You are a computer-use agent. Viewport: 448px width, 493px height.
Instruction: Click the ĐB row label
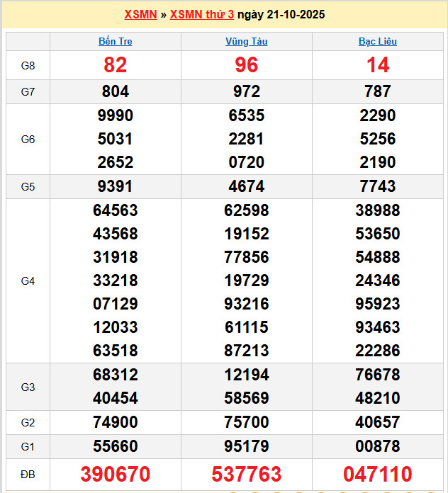pyautogui.click(x=28, y=474)
